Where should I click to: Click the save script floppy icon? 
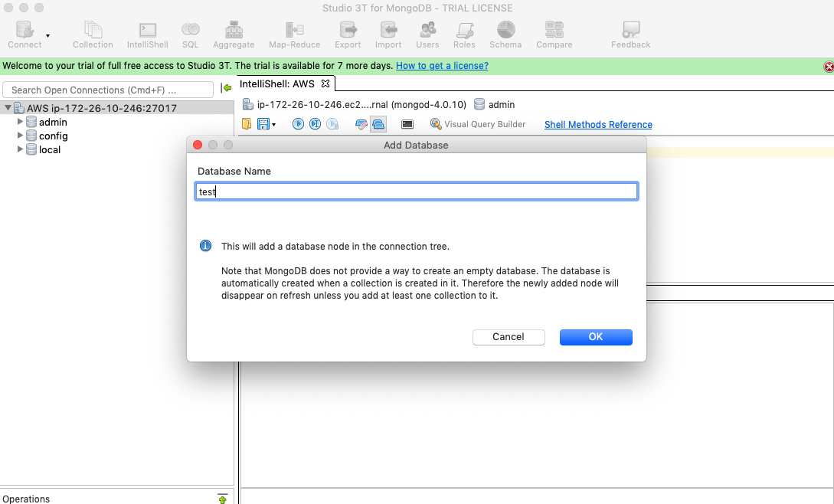(263, 124)
